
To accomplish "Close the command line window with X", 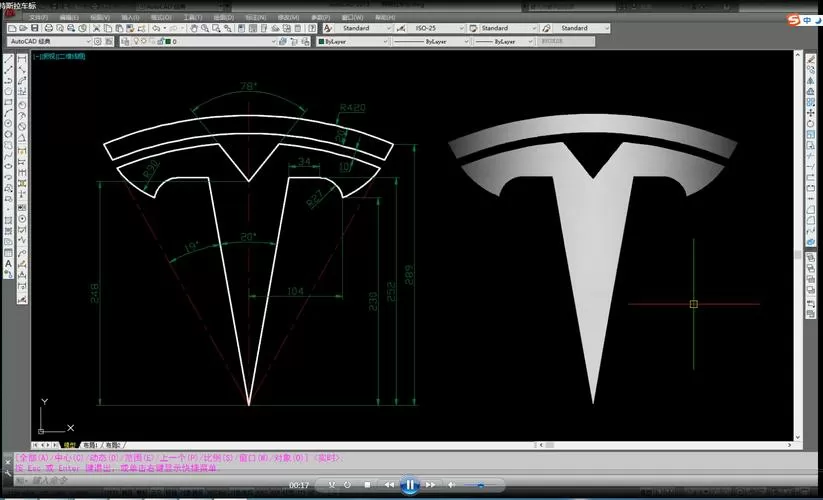I will pos(7,462).
